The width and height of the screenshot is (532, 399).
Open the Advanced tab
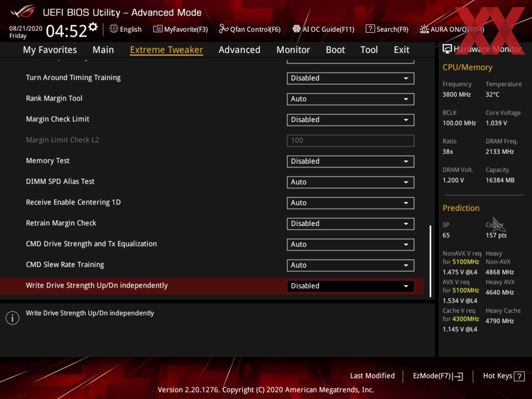click(x=239, y=50)
